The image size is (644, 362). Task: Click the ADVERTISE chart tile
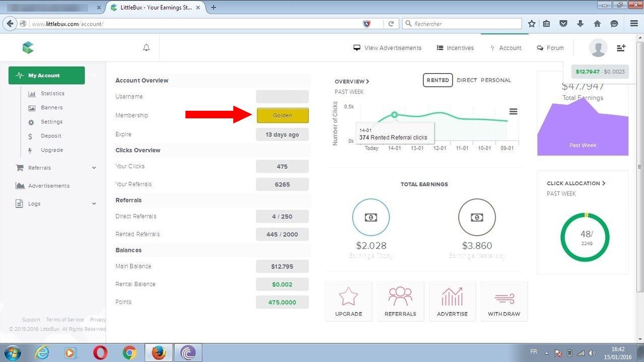(453, 301)
